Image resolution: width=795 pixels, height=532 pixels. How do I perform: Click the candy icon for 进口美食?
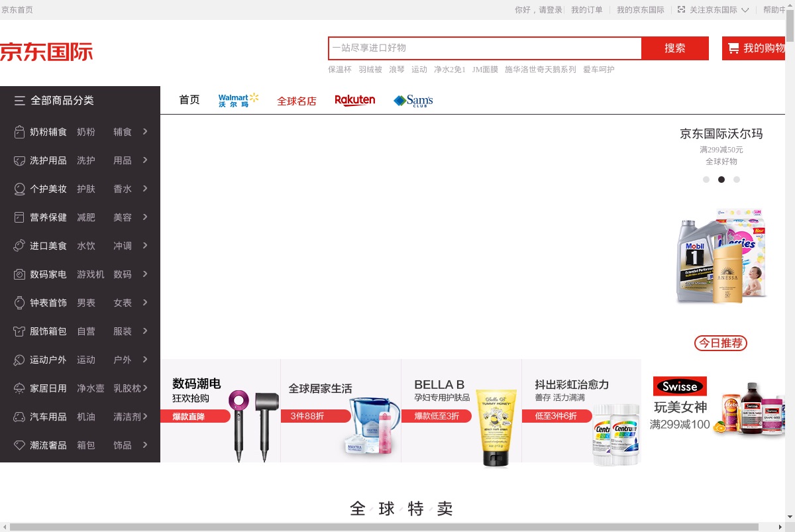[20, 246]
